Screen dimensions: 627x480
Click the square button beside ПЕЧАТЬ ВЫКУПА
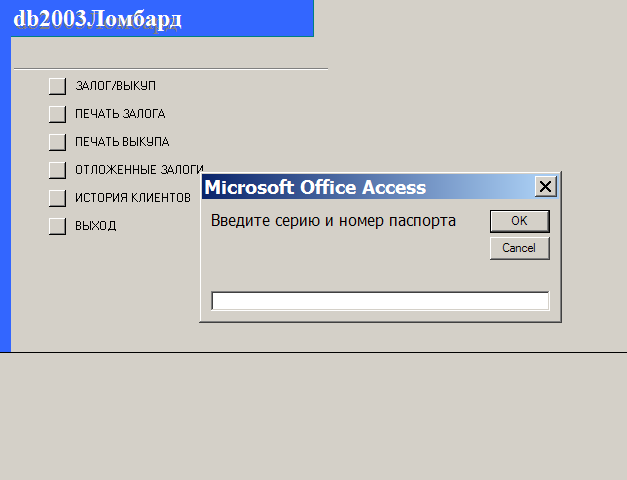coord(58,142)
